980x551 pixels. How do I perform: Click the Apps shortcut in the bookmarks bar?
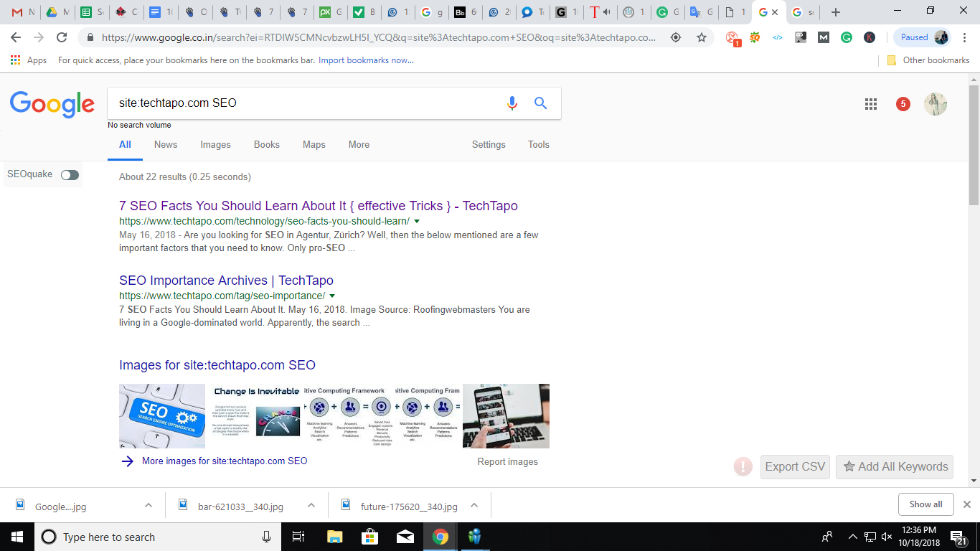pos(29,60)
